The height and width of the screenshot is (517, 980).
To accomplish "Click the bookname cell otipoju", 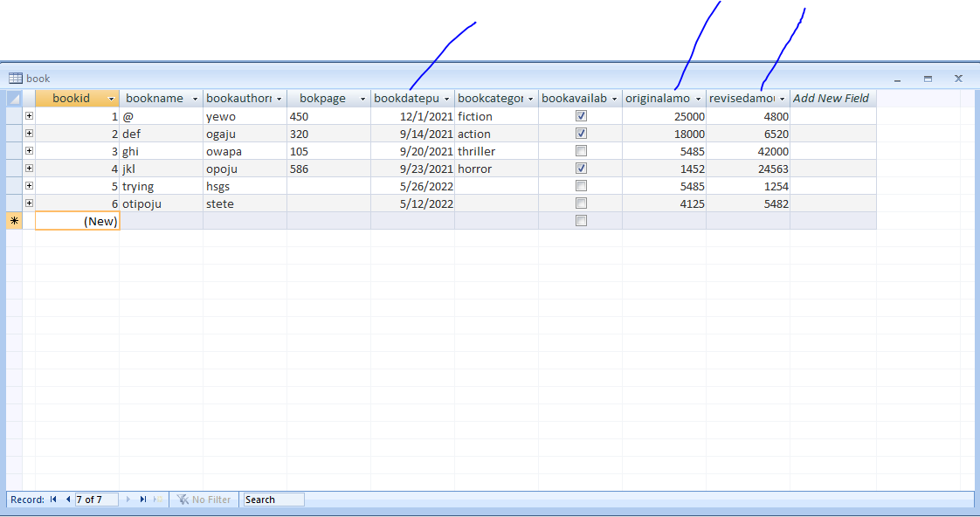I will pyautogui.click(x=162, y=203).
